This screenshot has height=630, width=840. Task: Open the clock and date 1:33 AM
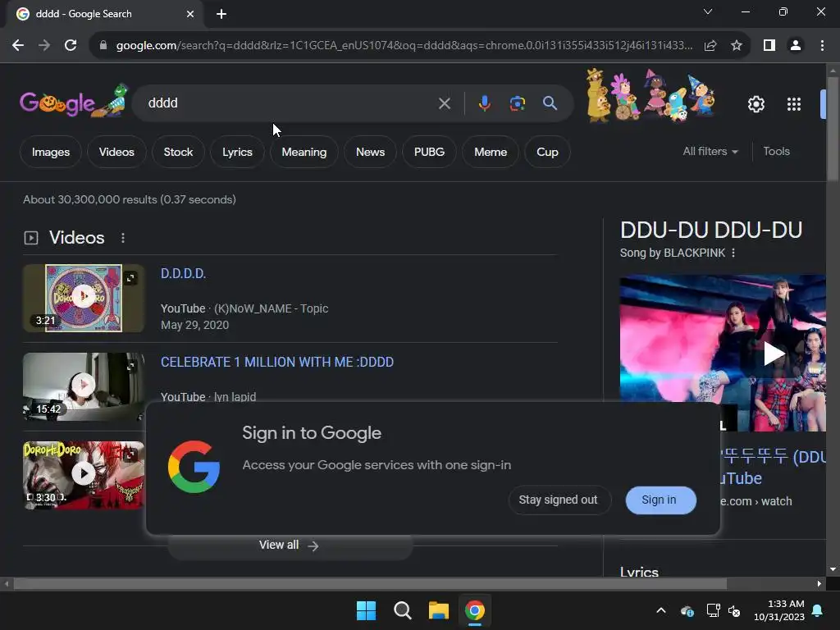point(779,610)
